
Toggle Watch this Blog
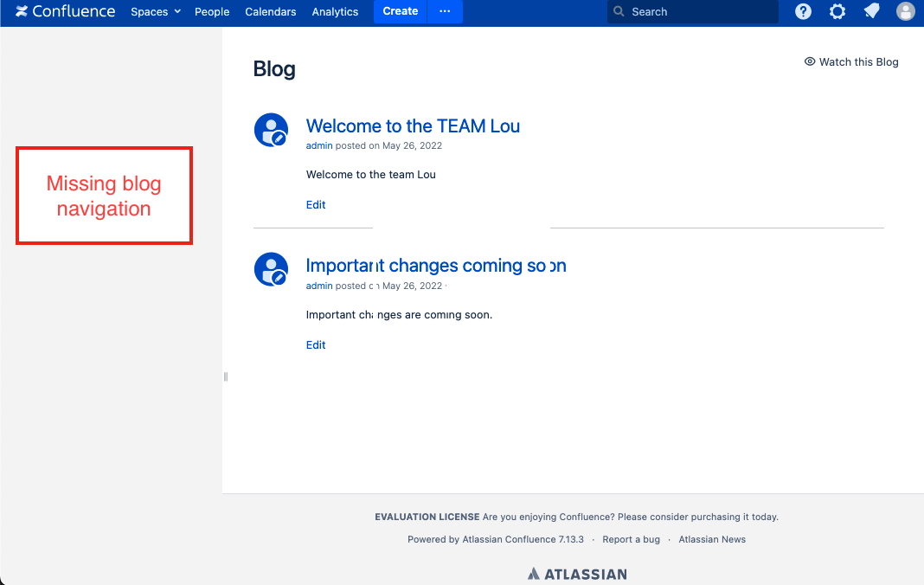coord(851,62)
